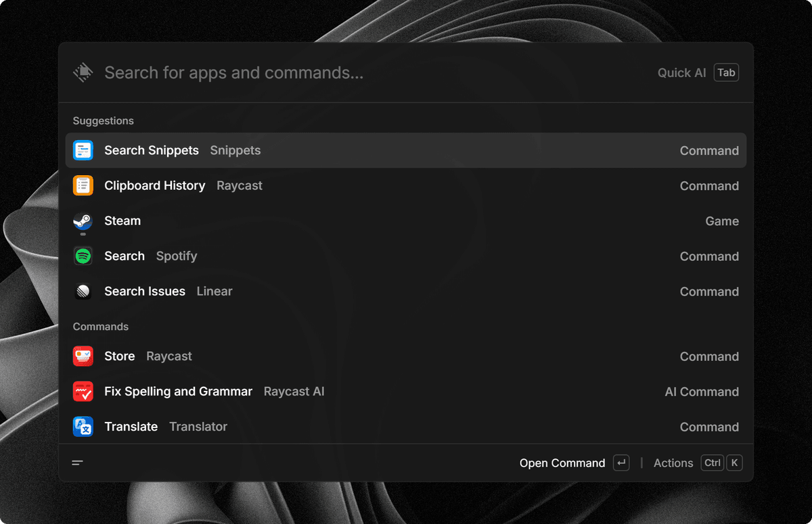The height and width of the screenshot is (524, 812).
Task: Click the Ctrl key badge
Action: 713,463
